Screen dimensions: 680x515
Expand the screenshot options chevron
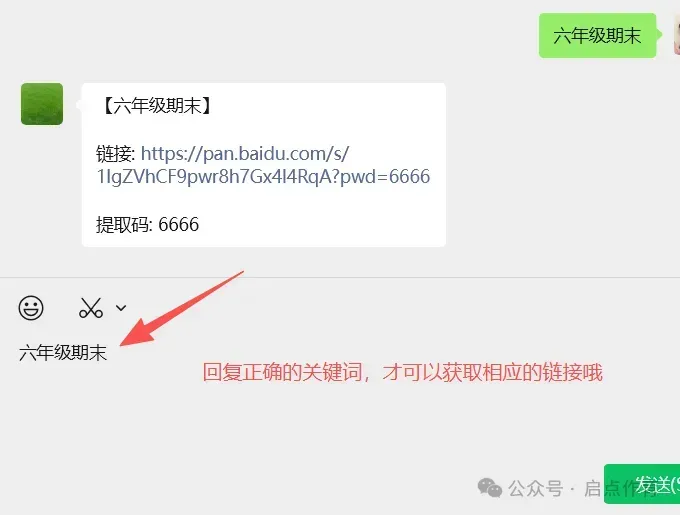(x=121, y=308)
